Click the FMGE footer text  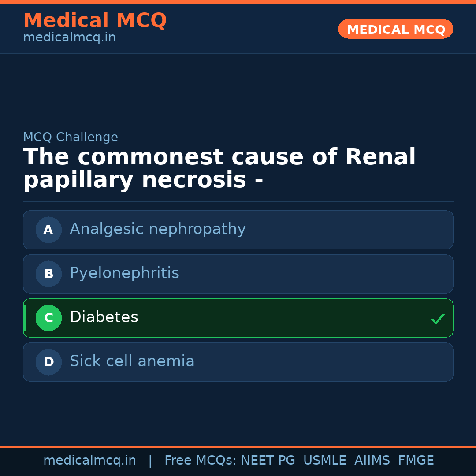click(416, 461)
